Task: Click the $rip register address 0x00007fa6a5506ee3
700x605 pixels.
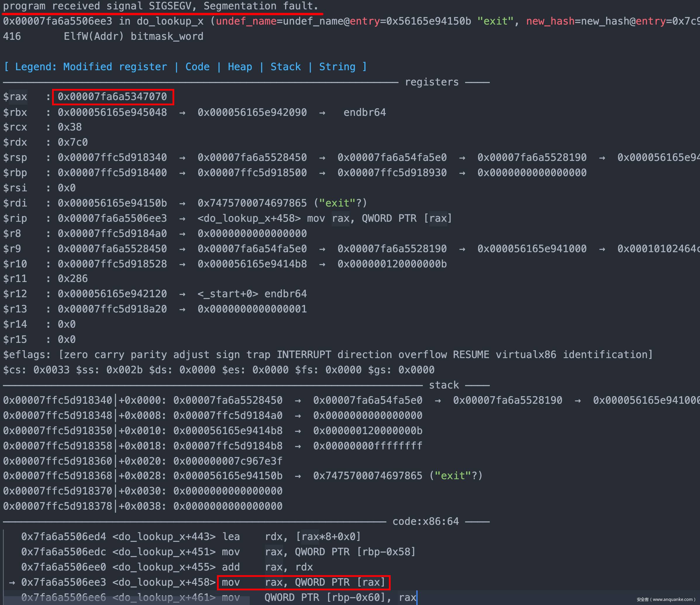Action: [x=112, y=218]
